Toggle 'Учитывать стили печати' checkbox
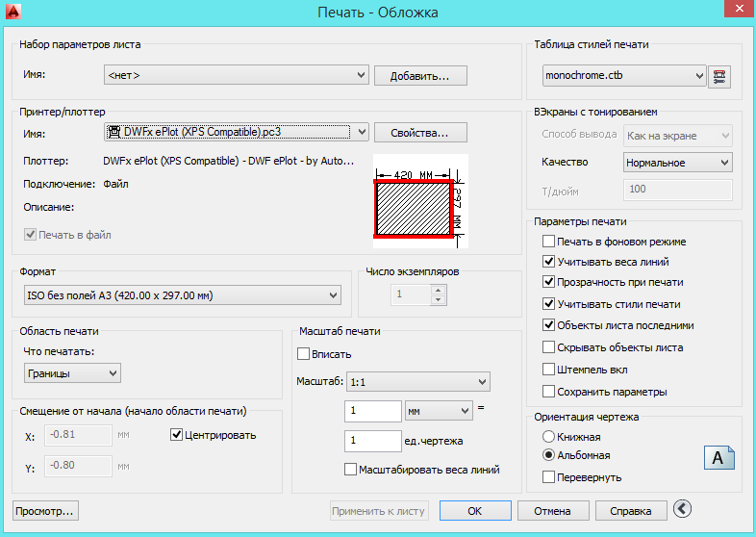Screen dimensions: 756x537 (x=548, y=304)
